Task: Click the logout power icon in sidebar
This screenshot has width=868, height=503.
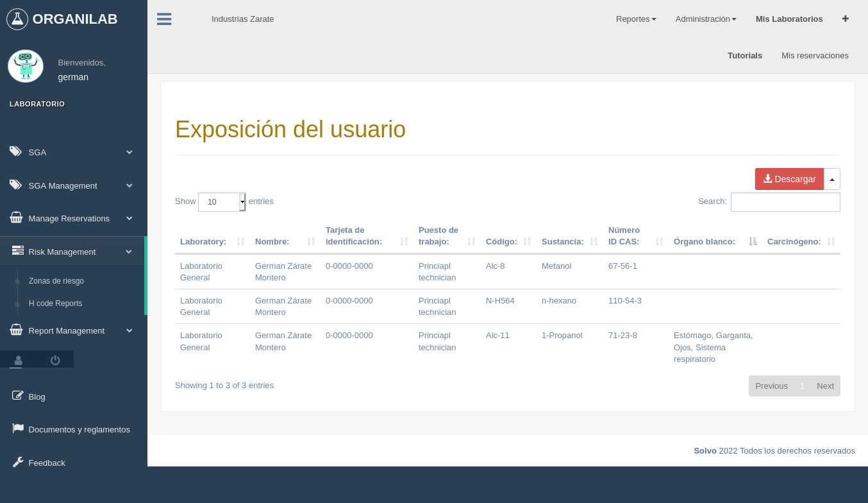Action: 55,360
